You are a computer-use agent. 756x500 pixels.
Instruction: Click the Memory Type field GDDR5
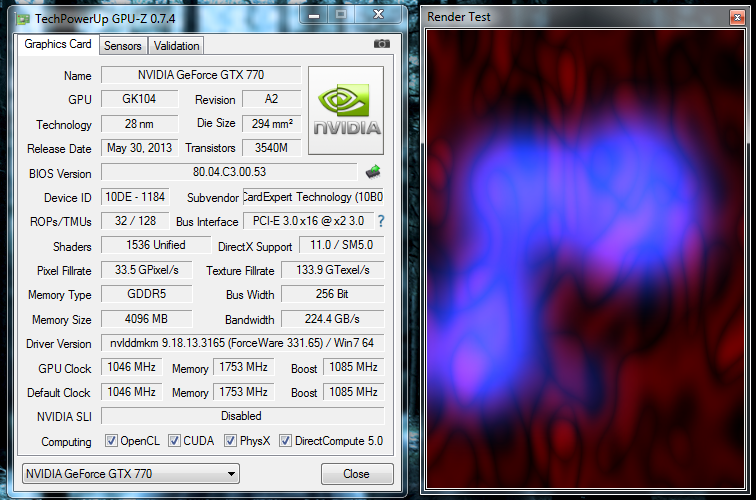click(147, 294)
